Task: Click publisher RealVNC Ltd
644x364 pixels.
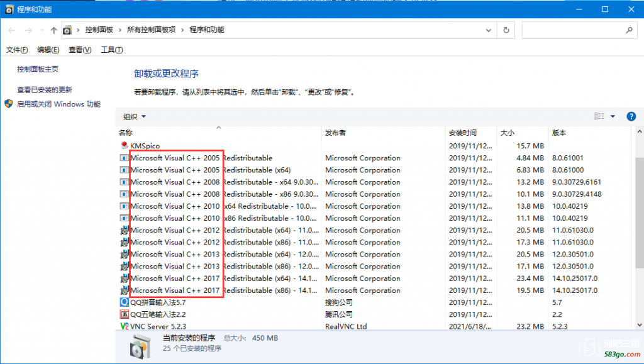Action: tap(346, 326)
